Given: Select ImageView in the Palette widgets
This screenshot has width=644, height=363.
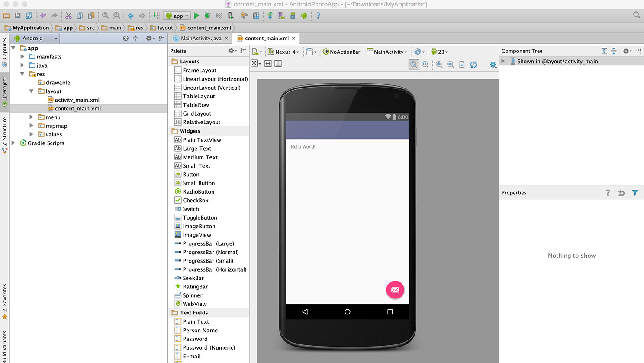Looking at the screenshot, I should (x=197, y=235).
